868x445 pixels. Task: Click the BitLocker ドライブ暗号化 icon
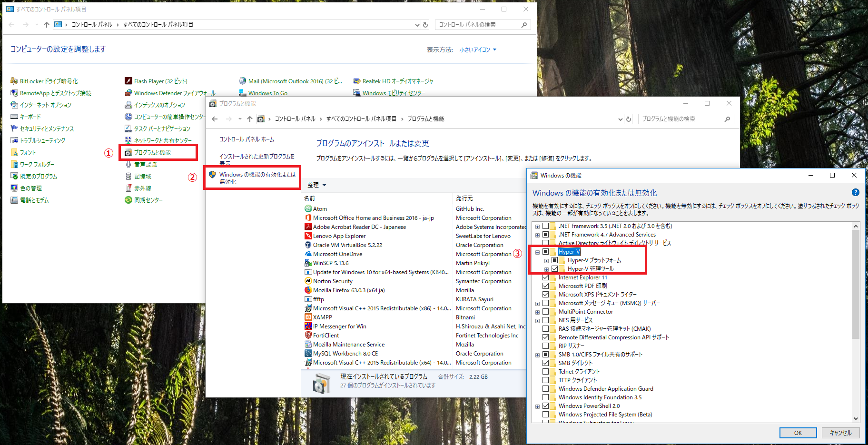[x=14, y=81]
